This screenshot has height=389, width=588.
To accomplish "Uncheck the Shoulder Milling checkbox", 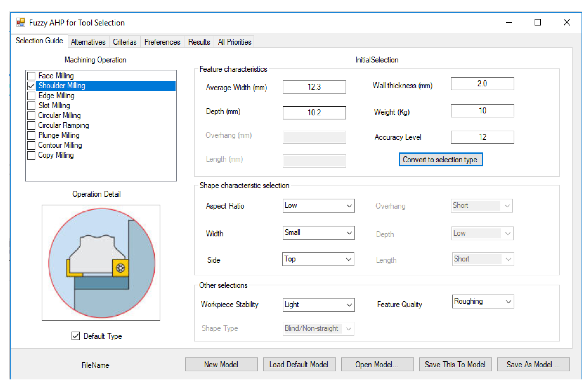I will 31,86.
